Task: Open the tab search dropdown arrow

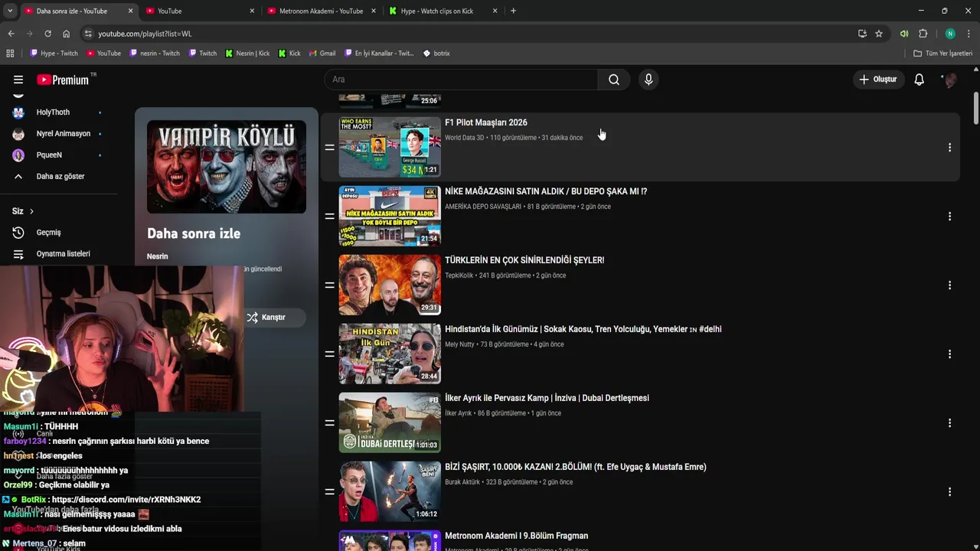Action: pyautogui.click(x=9, y=11)
